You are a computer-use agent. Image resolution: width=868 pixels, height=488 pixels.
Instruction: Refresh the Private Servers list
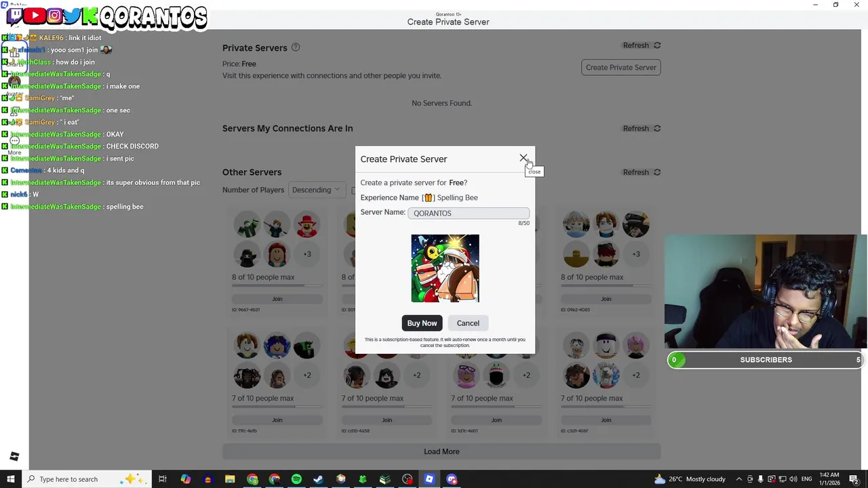click(x=642, y=45)
